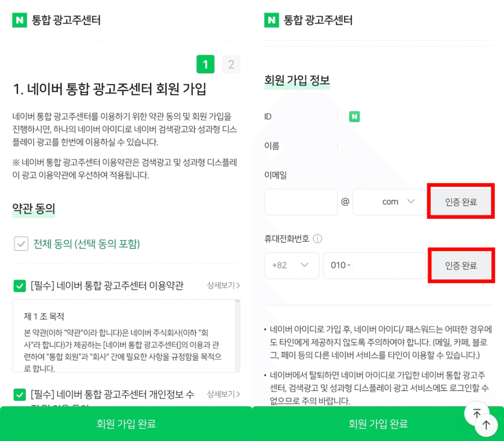Click 통합 광고주센터 title on the terms agreement screen
Viewport: 504px width, 441px height.
[x=66, y=20]
